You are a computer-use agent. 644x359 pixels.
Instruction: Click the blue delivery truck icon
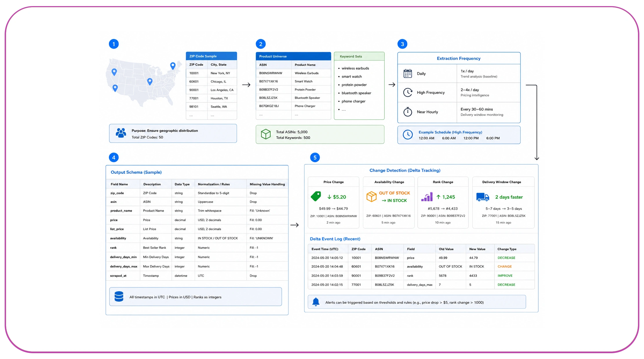(483, 197)
